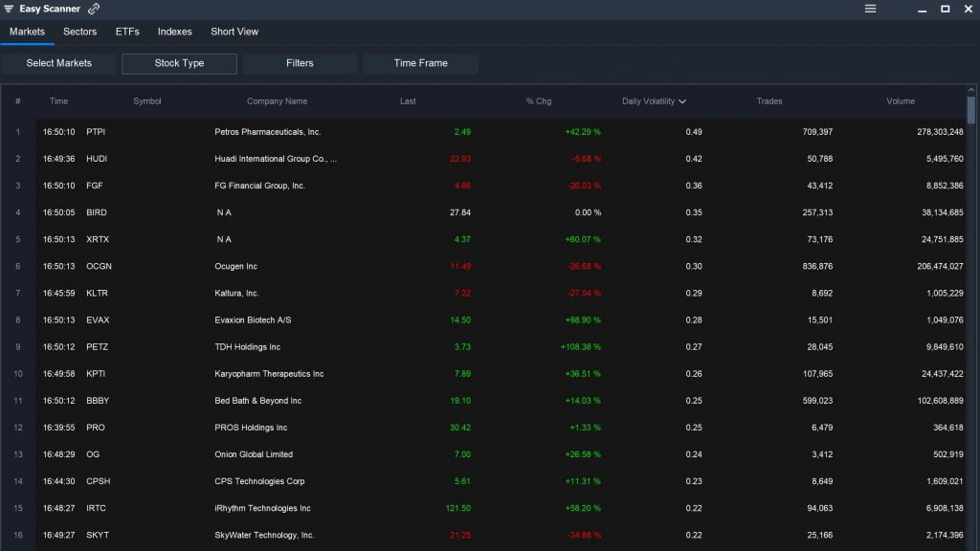Open the Time Frame settings
The image size is (980, 551).
419,63
